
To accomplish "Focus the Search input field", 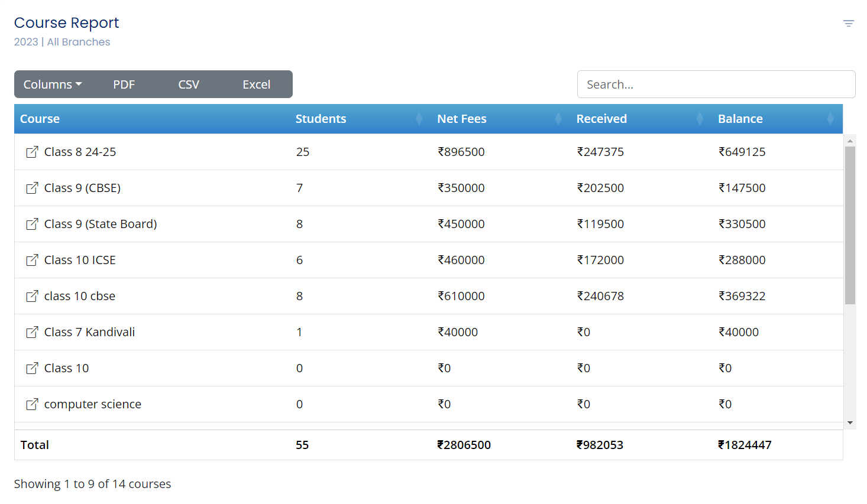I will (716, 84).
